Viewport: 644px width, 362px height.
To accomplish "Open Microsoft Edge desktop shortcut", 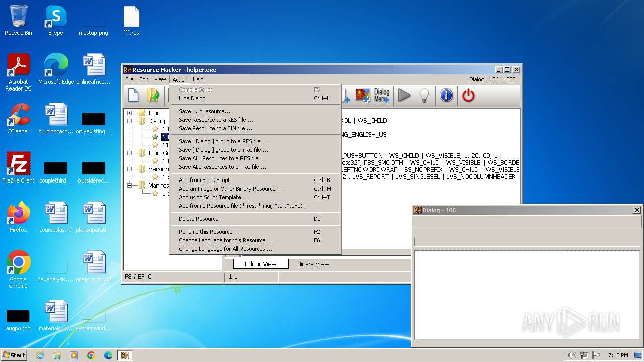I will pyautogui.click(x=56, y=69).
